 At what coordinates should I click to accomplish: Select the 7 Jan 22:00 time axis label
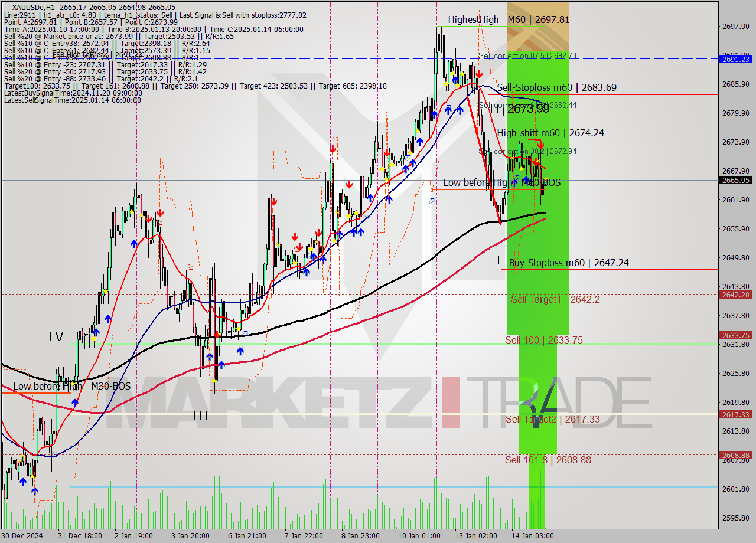[x=304, y=536]
